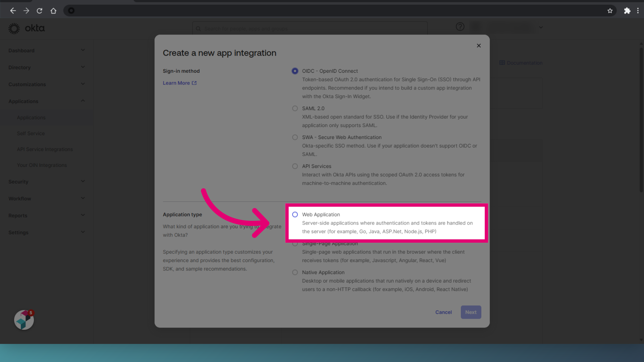Image resolution: width=644 pixels, height=362 pixels.
Task: Expand Security sidebar section
Action: pos(83,181)
